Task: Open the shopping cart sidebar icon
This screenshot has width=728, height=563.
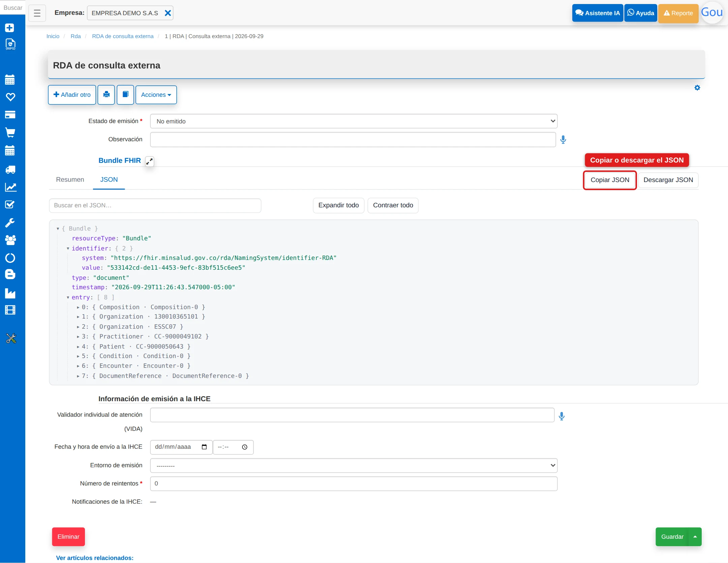Action: coord(10,132)
